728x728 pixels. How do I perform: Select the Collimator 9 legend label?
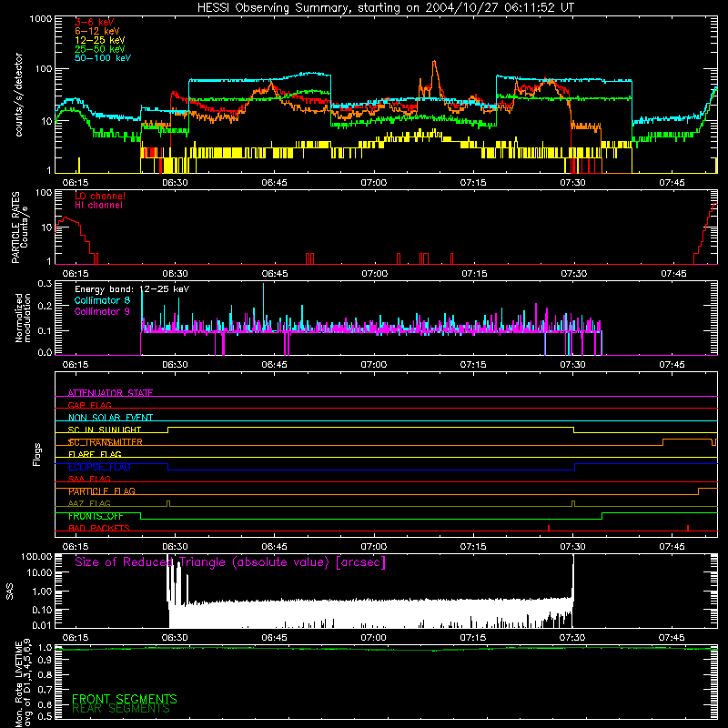[102, 311]
